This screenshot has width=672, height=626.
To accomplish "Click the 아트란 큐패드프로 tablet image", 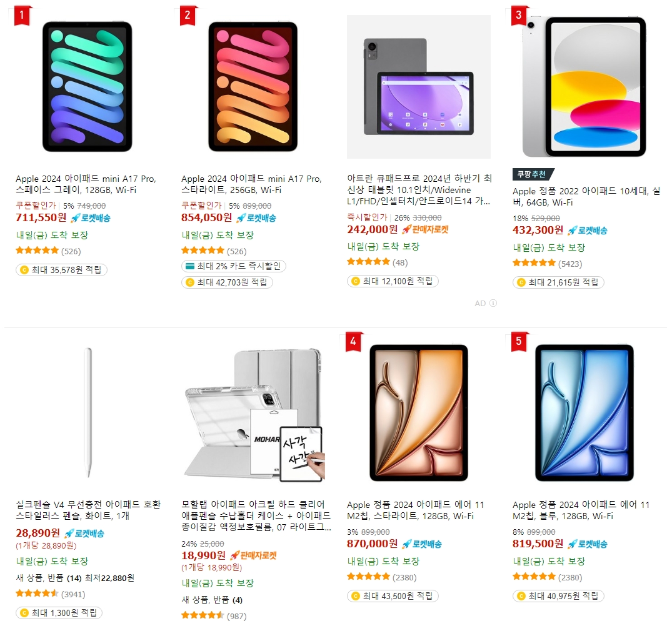I will pyautogui.click(x=419, y=87).
